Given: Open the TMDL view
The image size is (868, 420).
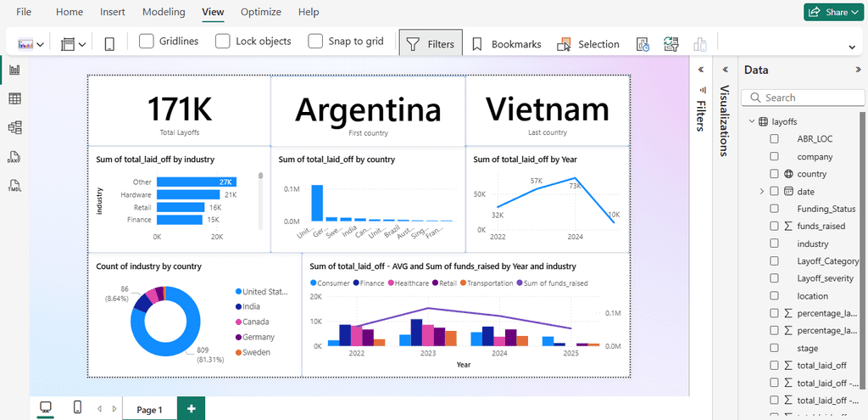Looking at the screenshot, I should click(x=15, y=186).
